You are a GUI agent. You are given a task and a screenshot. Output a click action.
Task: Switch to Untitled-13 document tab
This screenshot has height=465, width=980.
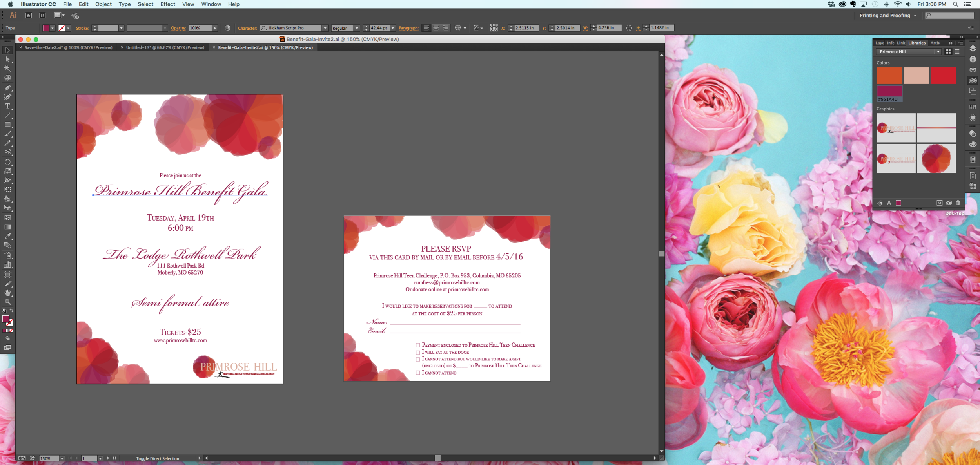pyautogui.click(x=165, y=47)
